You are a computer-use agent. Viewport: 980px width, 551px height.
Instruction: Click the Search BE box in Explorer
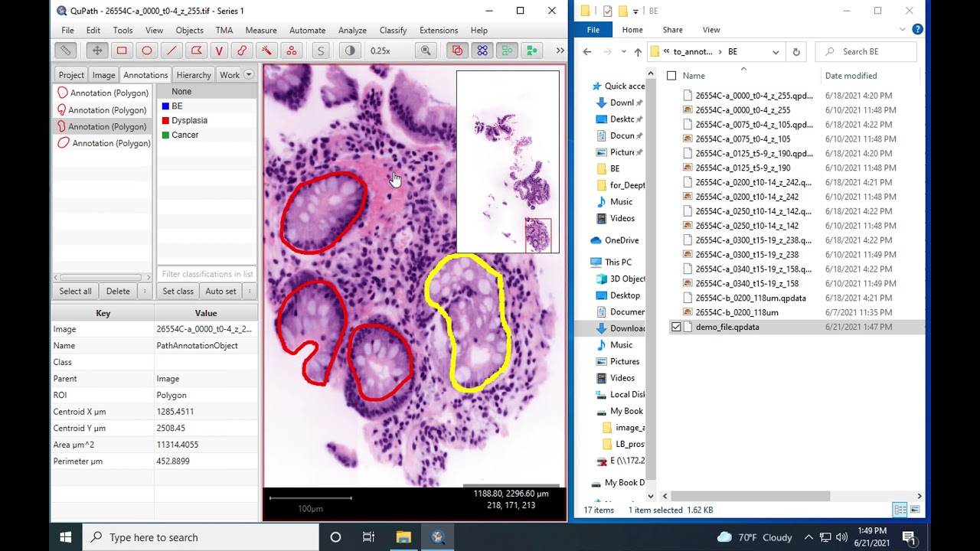[x=867, y=52]
